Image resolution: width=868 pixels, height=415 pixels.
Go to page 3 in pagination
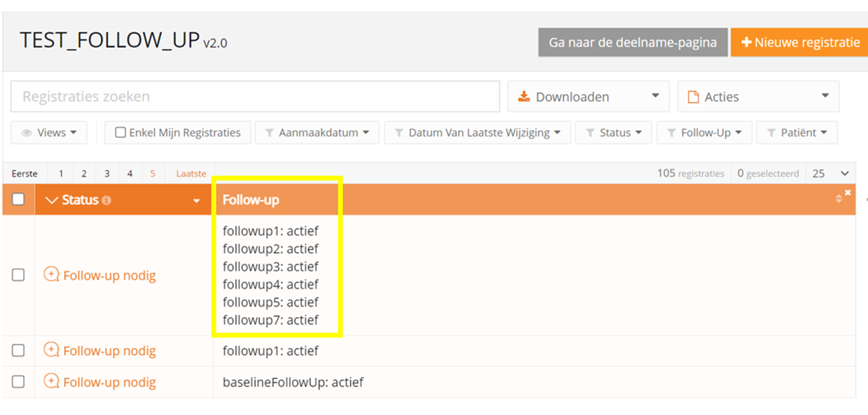(107, 173)
